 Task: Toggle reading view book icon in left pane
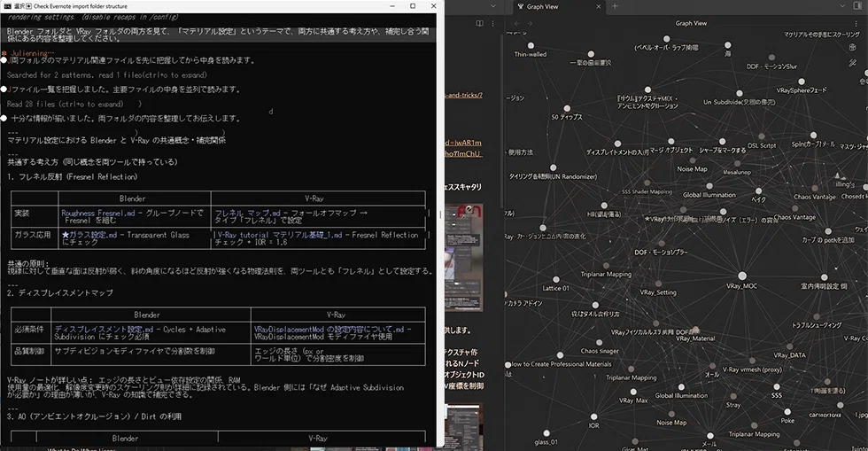click(479, 23)
